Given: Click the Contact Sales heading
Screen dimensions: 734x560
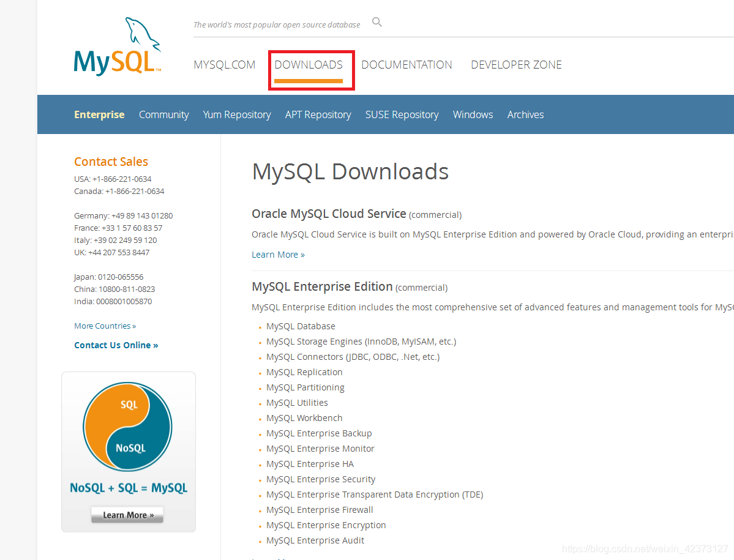Looking at the screenshot, I should coord(111,162).
